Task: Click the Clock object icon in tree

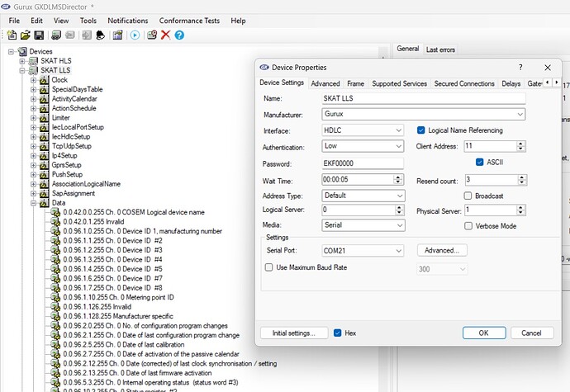Action: [x=44, y=80]
